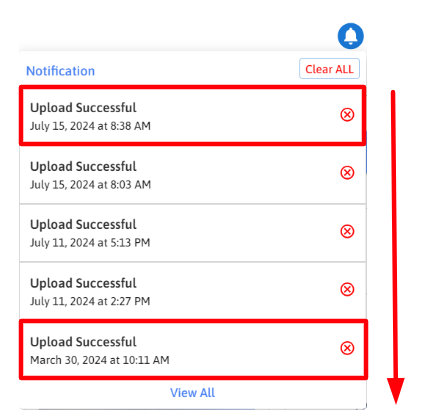The image size is (444, 416).
Task: Dismiss the July 15 8:38 AM notification
Action: click(x=347, y=115)
